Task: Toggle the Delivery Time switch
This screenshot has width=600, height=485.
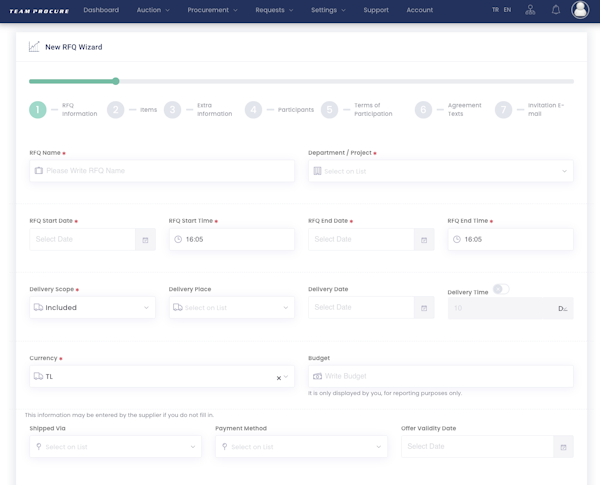Action: point(501,289)
